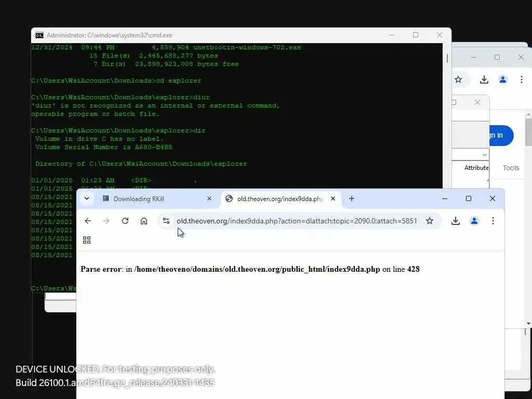
Task: Open profile menu in the front Chrome window
Action: (474, 221)
